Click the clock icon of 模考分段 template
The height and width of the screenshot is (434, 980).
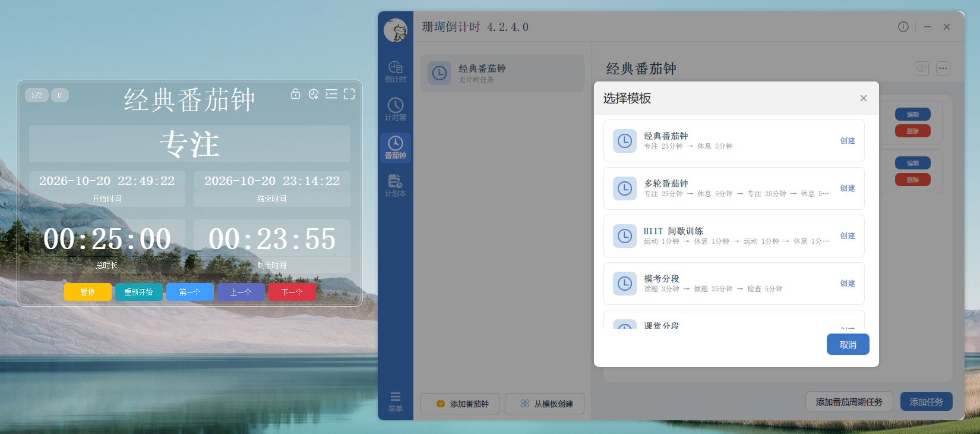click(625, 284)
